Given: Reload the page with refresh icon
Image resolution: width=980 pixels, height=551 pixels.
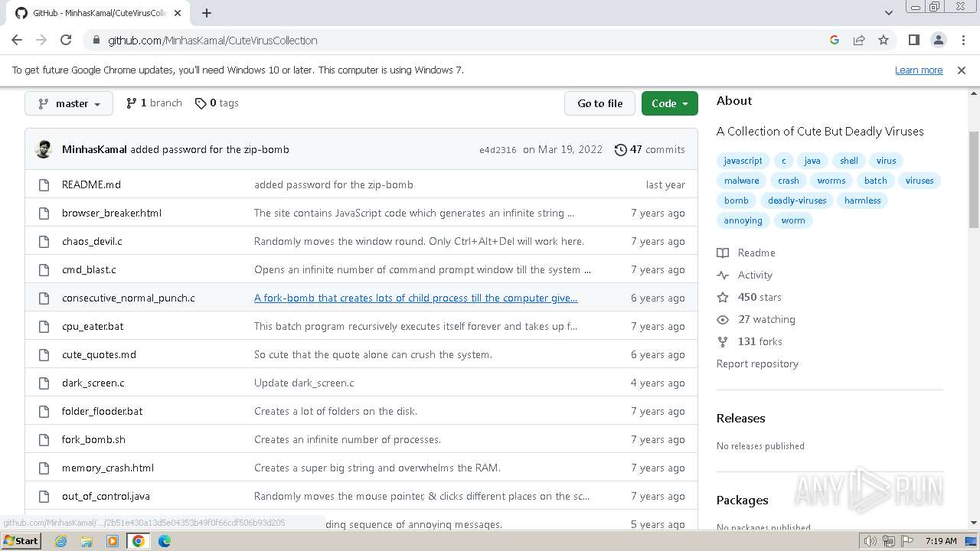Looking at the screenshot, I should pos(66,40).
